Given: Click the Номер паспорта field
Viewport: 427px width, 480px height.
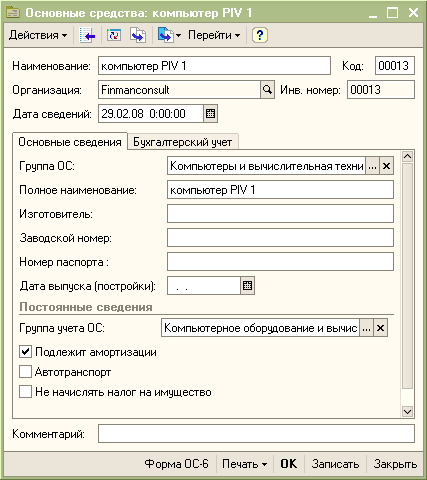Looking at the screenshot, I should (280, 262).
